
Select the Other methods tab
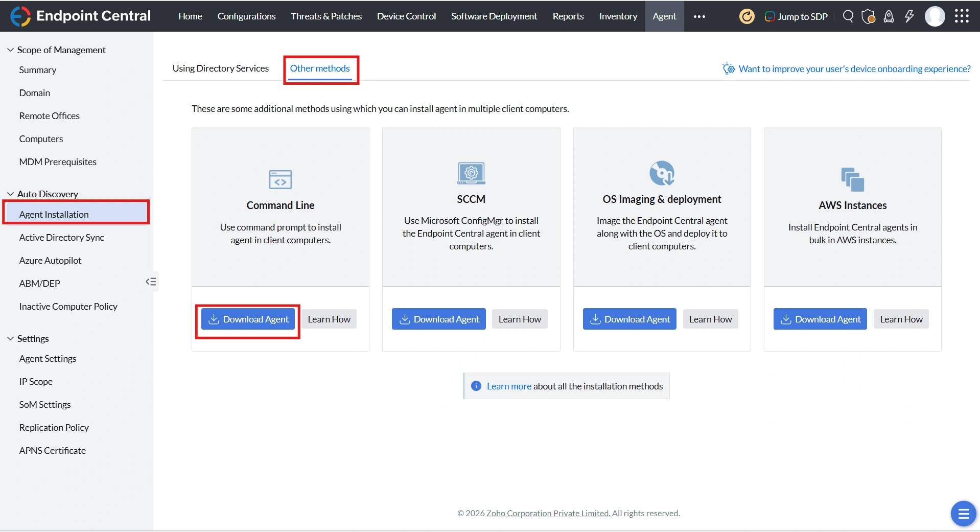click(x=320, y=68)
